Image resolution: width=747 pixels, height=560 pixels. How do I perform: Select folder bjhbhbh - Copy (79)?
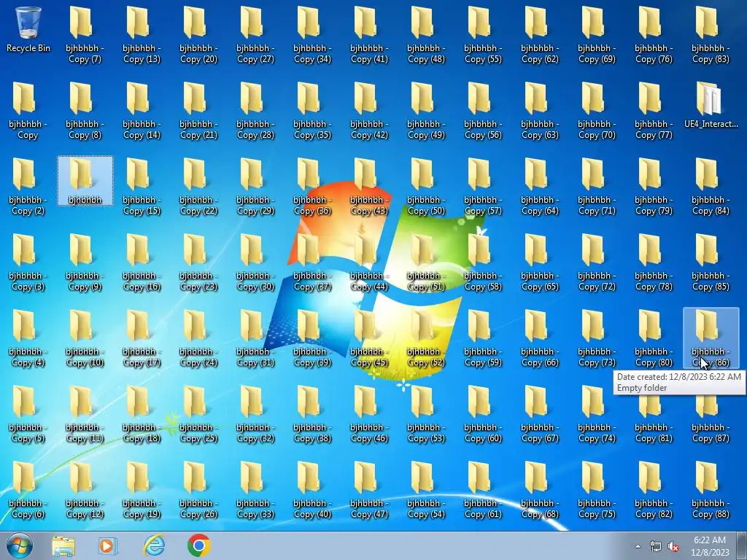pos(654,186)
